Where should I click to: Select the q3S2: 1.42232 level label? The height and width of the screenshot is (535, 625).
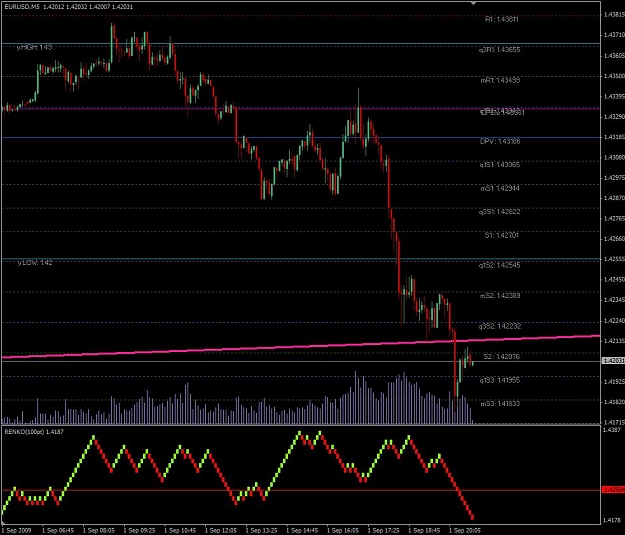click(500, 326)
